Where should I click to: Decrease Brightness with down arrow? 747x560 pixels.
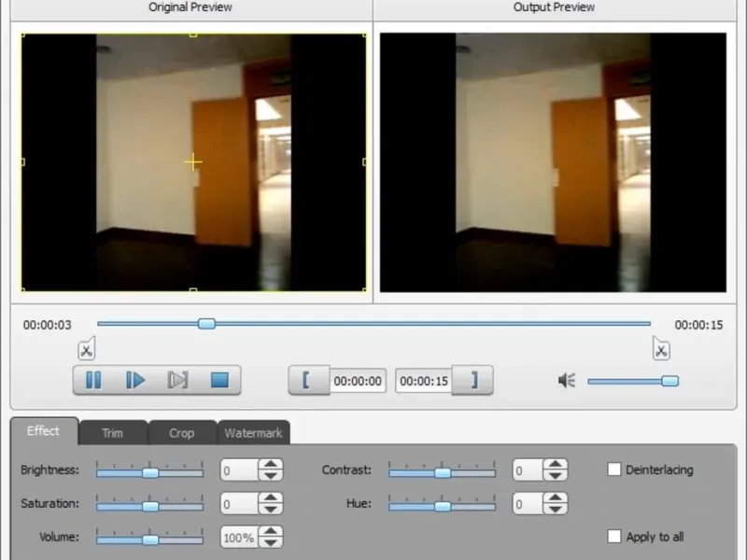(271, 475)
